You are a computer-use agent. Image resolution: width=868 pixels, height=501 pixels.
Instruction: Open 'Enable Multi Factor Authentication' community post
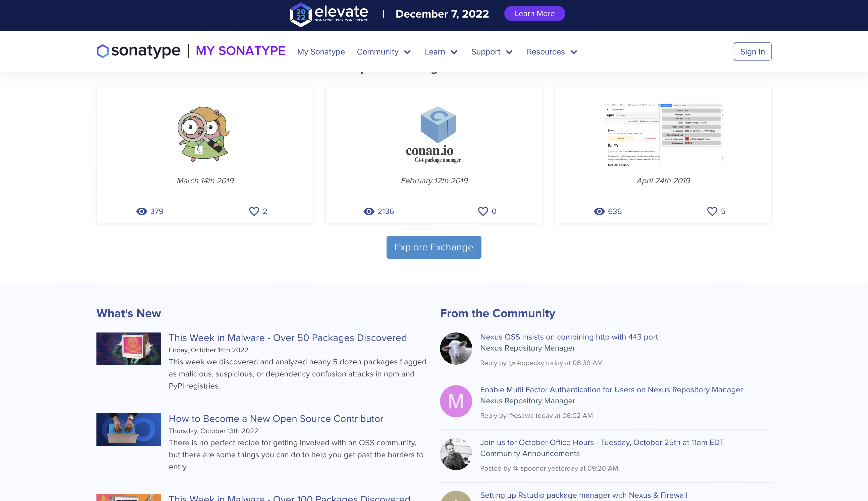coord(611,389)
